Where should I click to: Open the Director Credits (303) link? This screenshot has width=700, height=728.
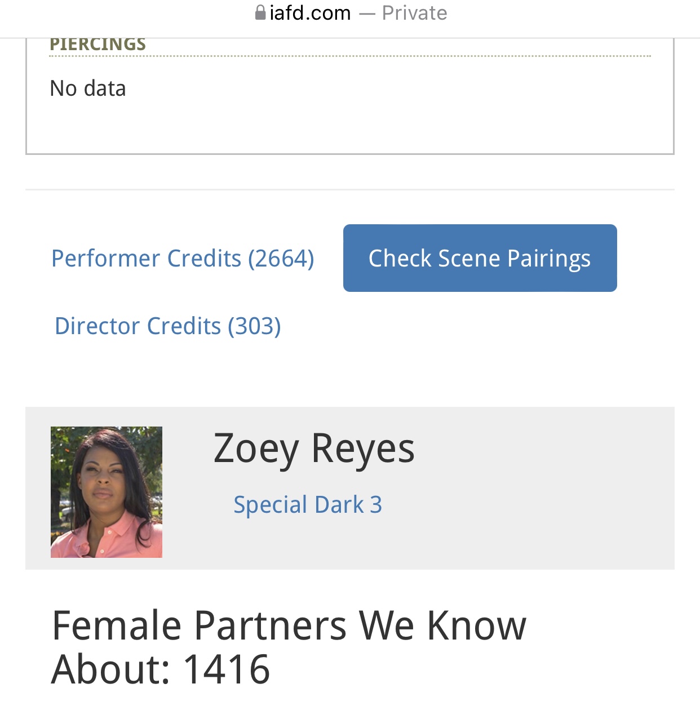(x=168, y=326)
